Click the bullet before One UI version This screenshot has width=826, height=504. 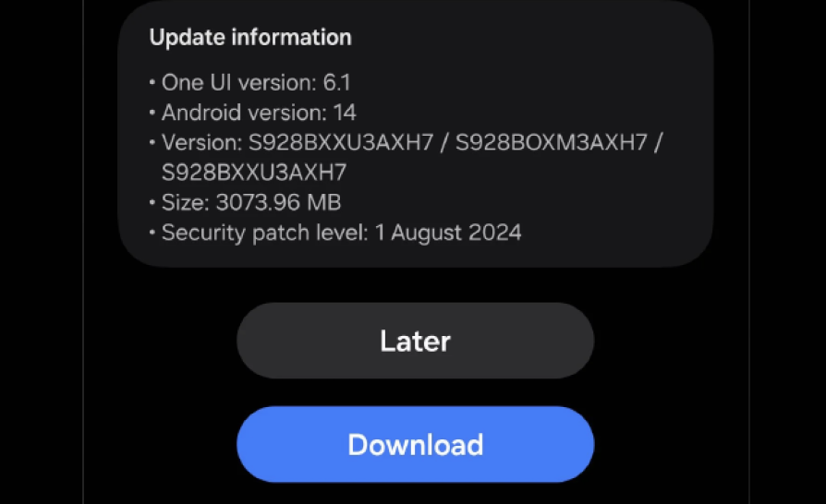point(152,82)
